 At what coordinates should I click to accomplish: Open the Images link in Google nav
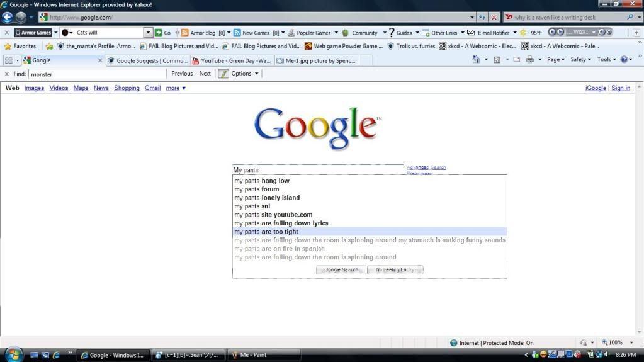click(x=34, y=88)
